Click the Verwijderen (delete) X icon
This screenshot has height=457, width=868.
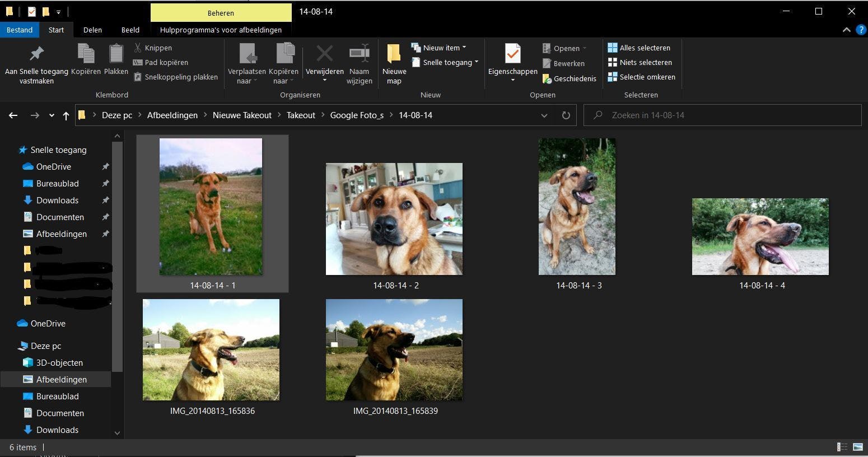[x=324, y=54]
